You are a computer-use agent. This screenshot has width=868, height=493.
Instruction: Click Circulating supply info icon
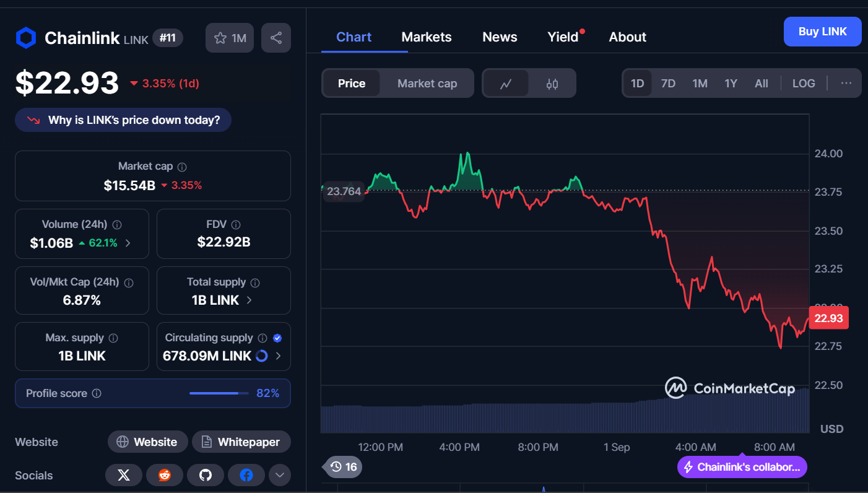click(x=263, y=338)
